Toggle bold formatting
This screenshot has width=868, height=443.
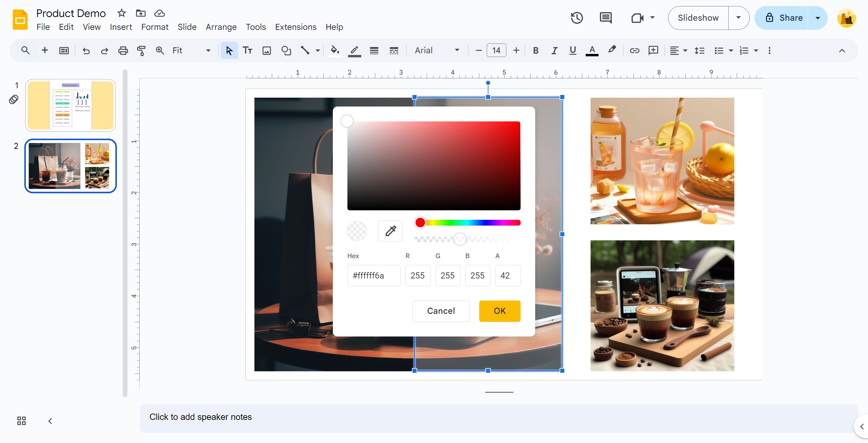(536, 51)
